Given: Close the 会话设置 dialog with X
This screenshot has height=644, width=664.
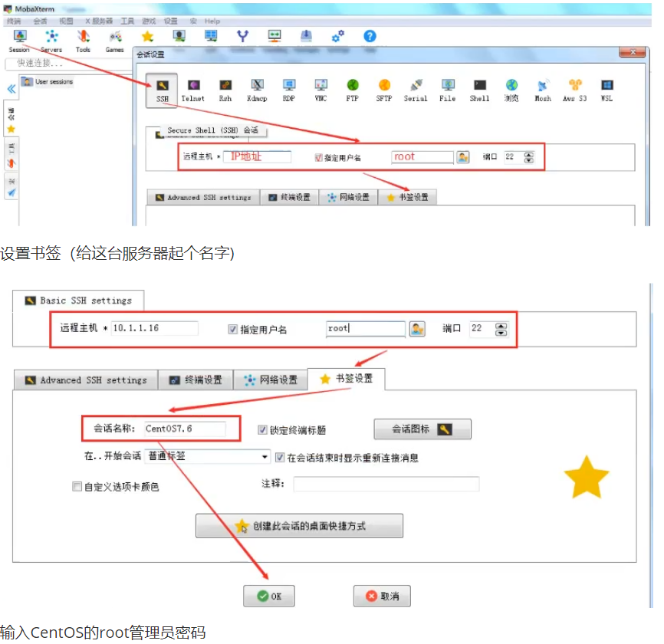Looking at the screenshot, I should coord(633,52).
